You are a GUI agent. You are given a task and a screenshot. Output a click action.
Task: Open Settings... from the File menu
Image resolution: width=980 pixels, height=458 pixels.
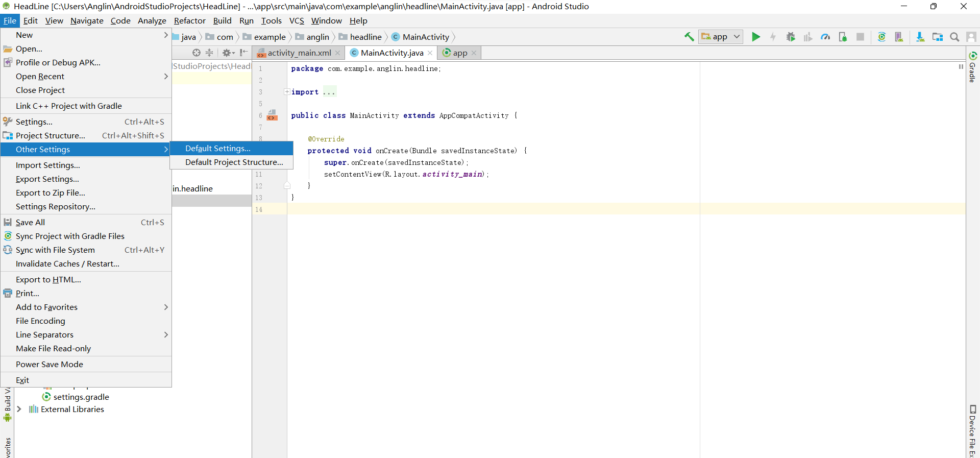tap(86, 122)
